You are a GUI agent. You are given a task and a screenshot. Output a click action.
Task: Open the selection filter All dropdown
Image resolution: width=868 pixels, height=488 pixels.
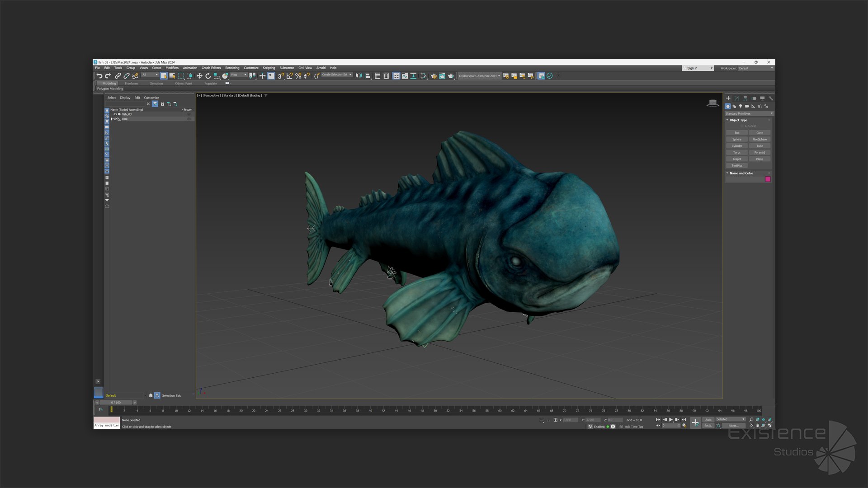150,75
